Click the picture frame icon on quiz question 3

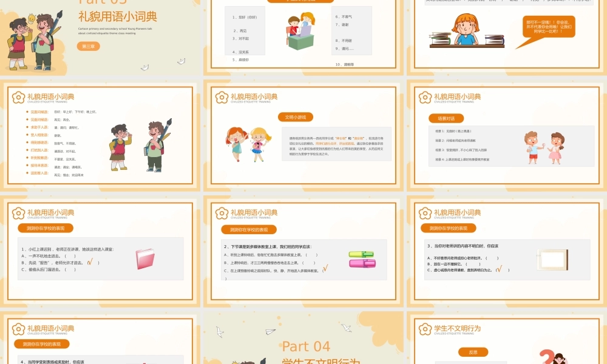(x=552, y=260)
